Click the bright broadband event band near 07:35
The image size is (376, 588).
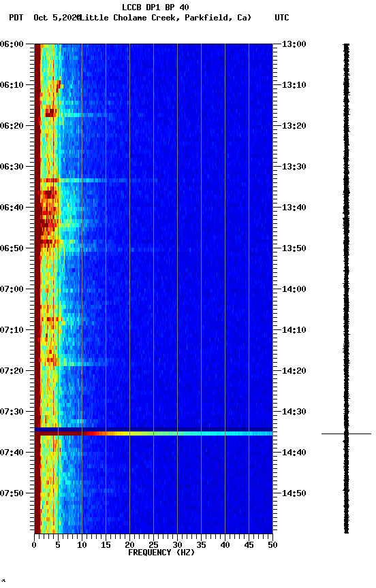click(x=153, y=434)
